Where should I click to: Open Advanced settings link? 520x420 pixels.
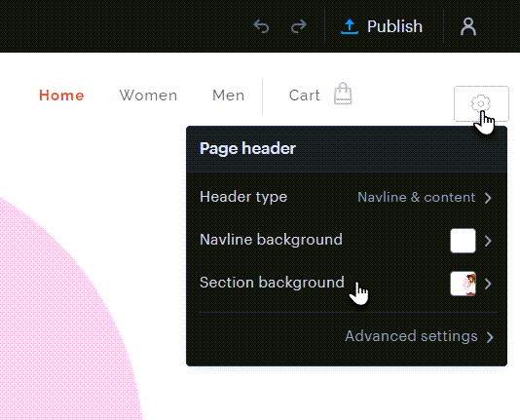click(411, 336)
